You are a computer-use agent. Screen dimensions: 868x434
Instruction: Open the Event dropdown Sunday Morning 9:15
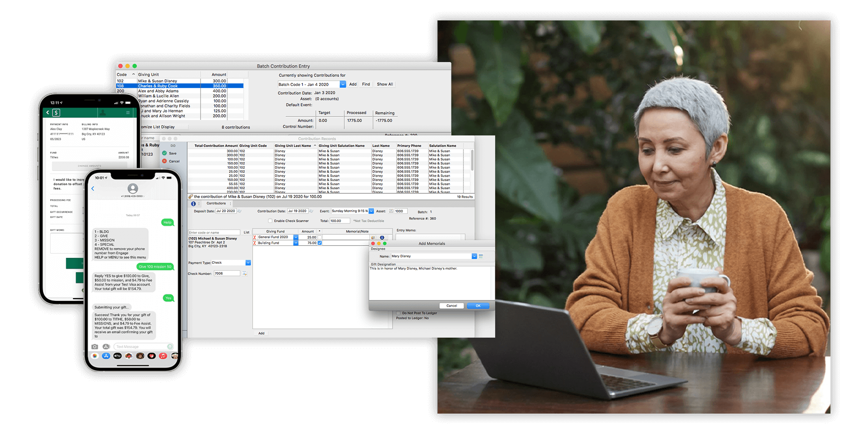[x=371, y=211]
